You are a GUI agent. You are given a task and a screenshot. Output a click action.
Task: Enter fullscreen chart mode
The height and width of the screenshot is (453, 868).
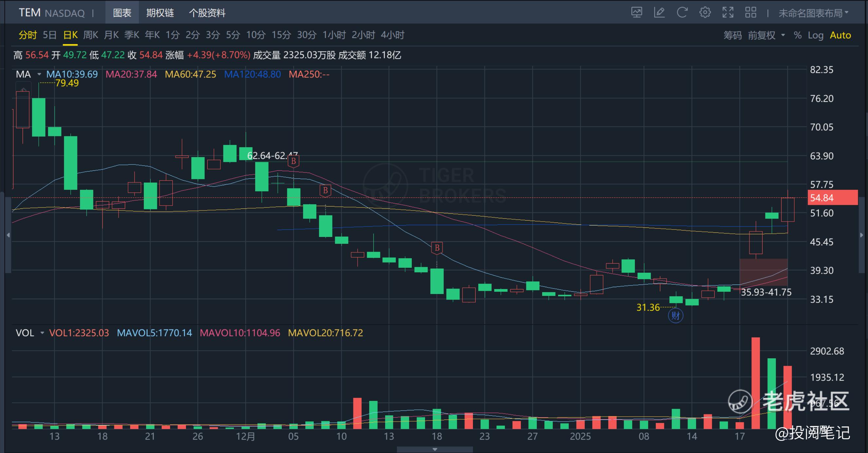coord(728,13)
